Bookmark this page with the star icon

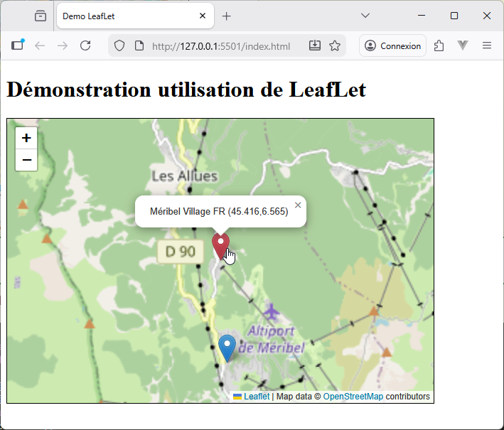(x=335, y=45)
